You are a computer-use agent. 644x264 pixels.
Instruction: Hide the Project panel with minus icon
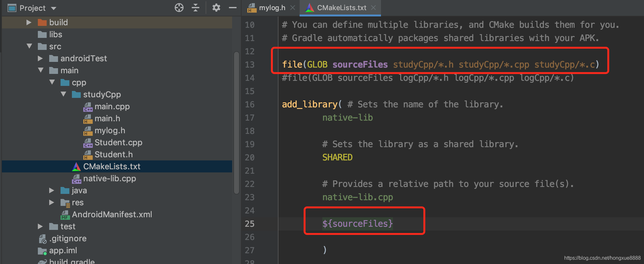click(x=233, y=8)
